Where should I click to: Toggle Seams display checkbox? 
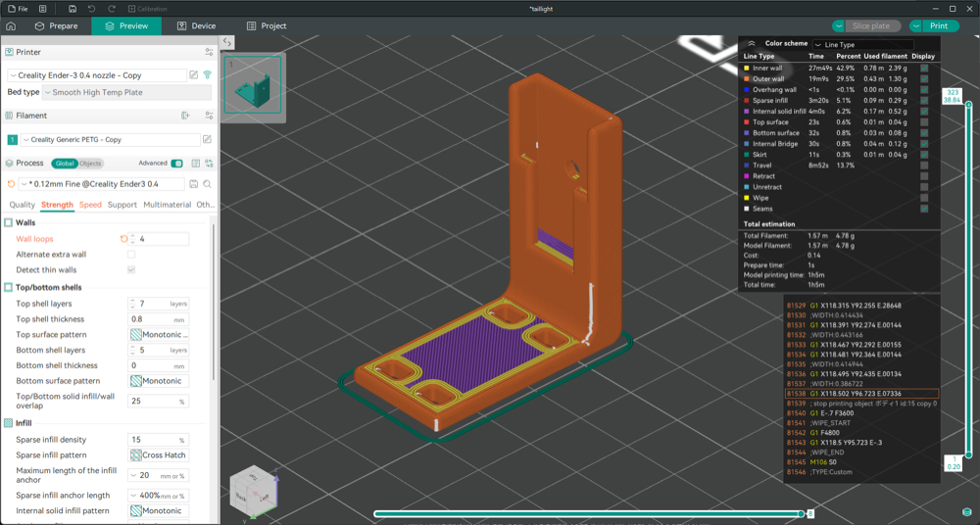pos(924,209)
